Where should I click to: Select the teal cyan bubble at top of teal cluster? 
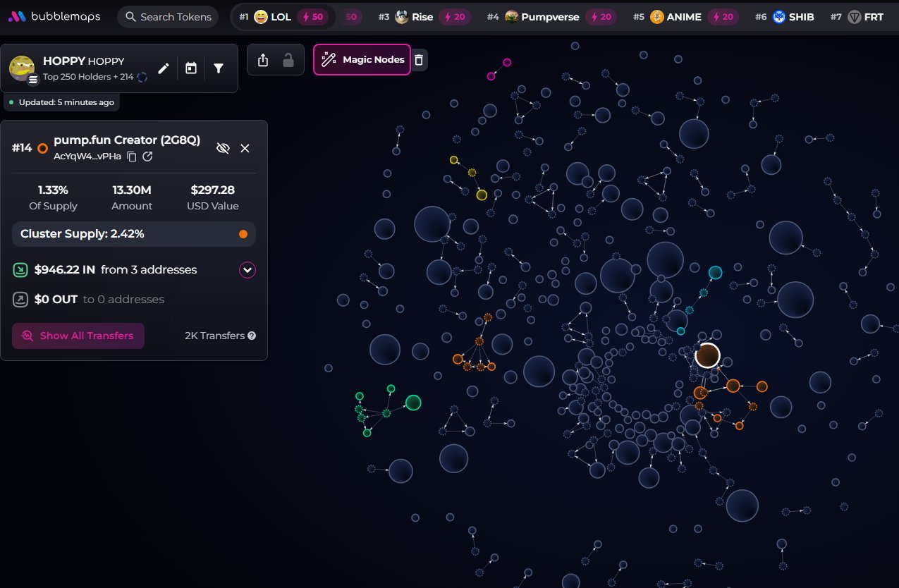pos(715,272)
